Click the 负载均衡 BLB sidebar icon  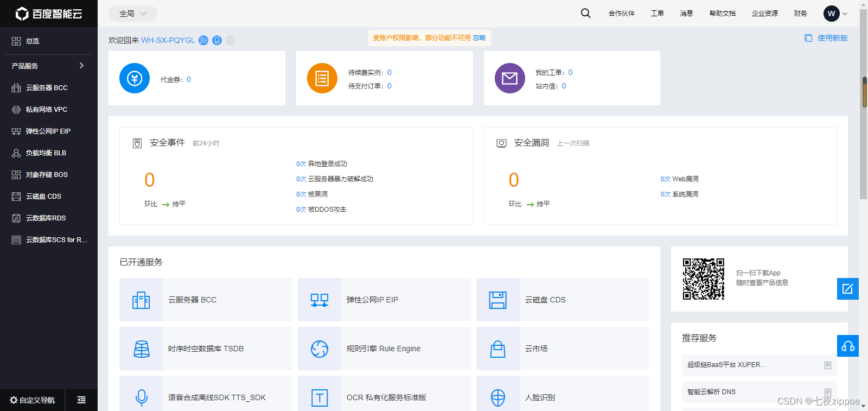pos(16,153)
